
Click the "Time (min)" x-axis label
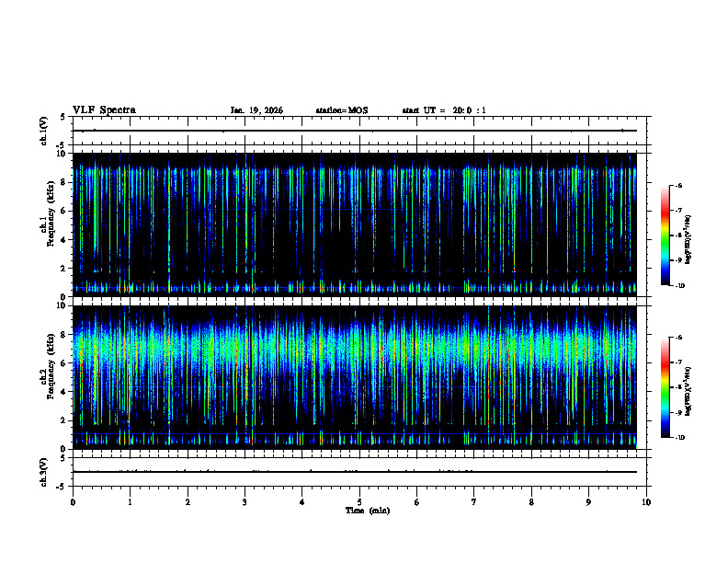tap(368, 511)
